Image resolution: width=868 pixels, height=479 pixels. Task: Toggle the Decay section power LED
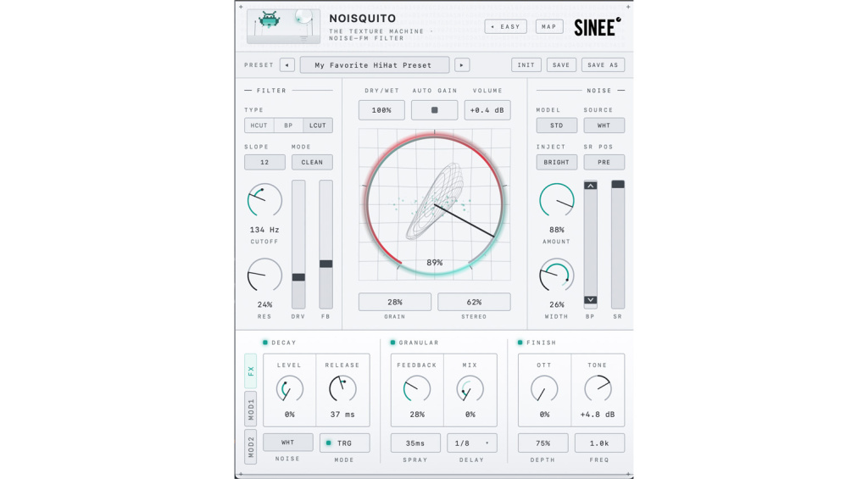(265, 343)
